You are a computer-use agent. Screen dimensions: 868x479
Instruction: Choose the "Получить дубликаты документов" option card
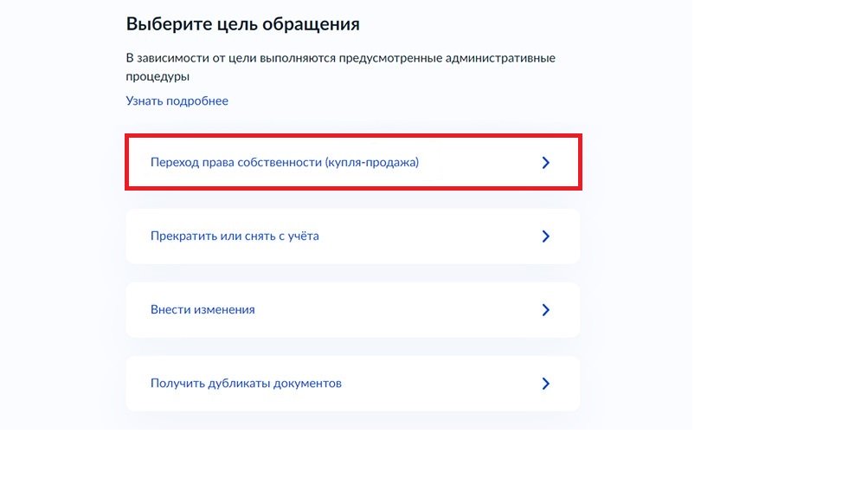[353, 383]
